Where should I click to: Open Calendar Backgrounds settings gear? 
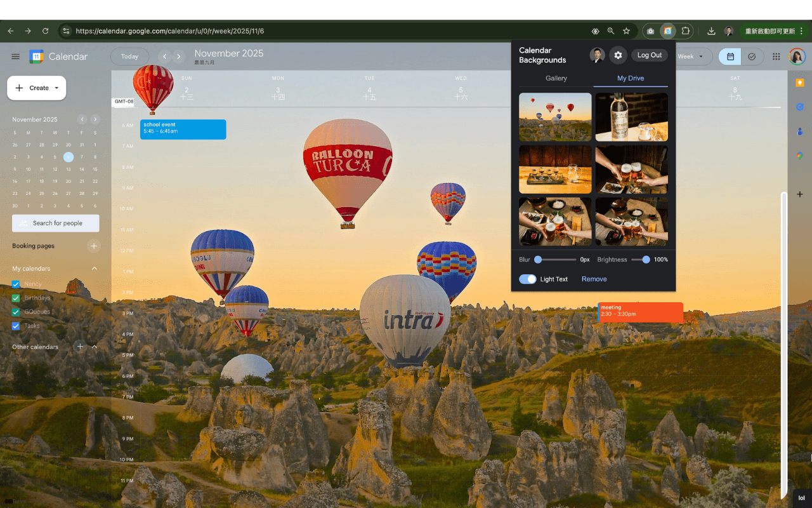pyautogui.click(x=618, y=55)
